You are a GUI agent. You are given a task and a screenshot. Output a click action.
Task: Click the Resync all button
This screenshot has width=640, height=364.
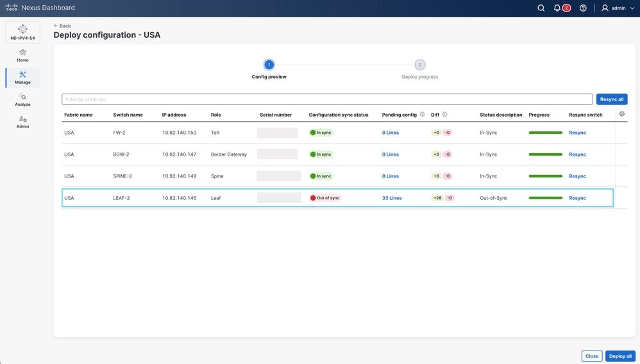tap(611, 99)
